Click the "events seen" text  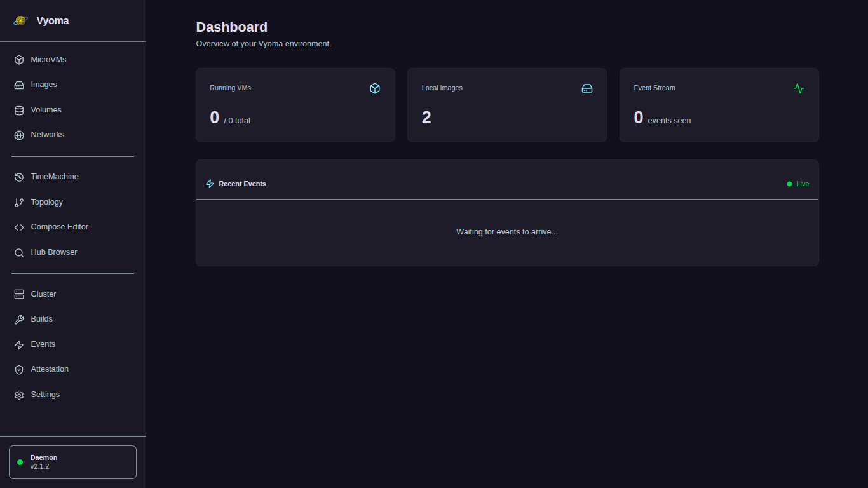669,121
